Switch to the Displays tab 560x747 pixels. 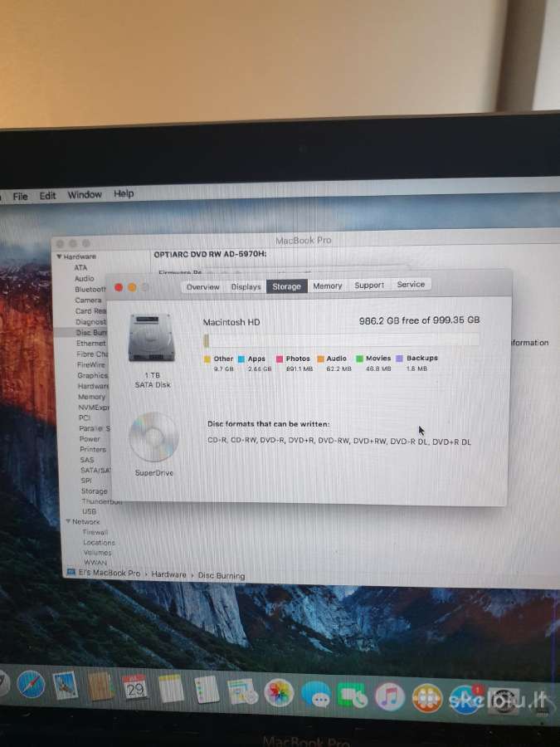(246, 286)
